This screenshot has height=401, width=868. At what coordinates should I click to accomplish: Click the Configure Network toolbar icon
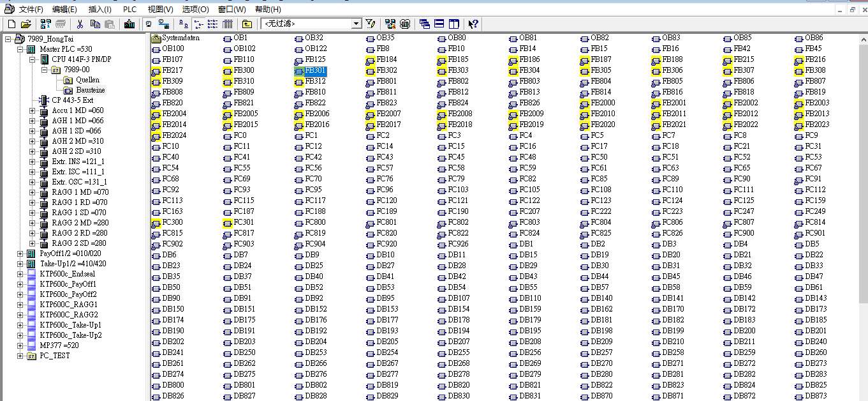pyautogui.click(x=390, y=24)
